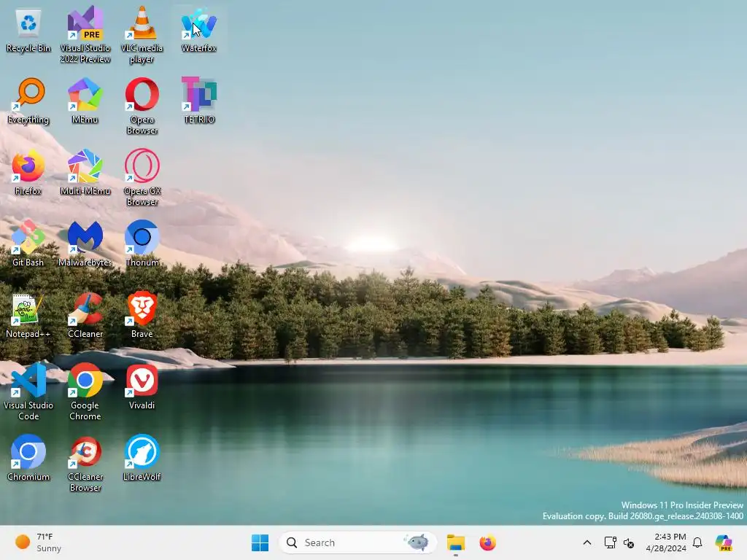Select the MEmu desktop shortcut
This screenshot has width=747, height=560.
(85, 101)
